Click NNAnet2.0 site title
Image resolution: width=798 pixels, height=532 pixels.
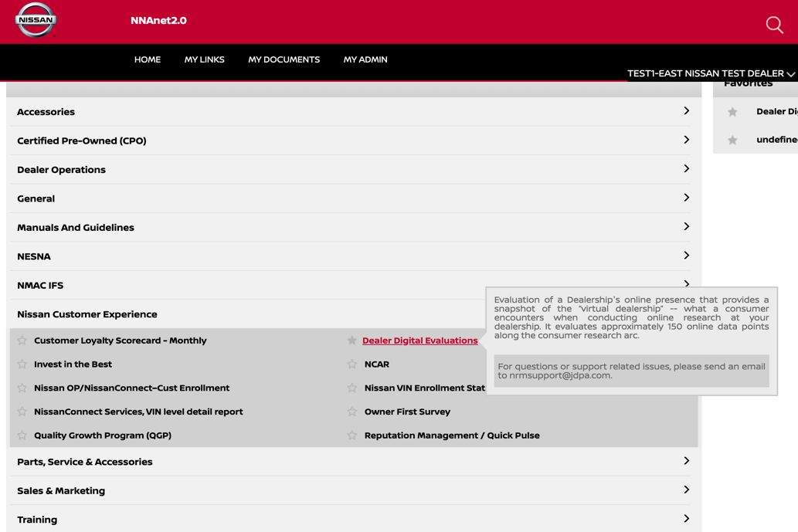coord(159,20)
